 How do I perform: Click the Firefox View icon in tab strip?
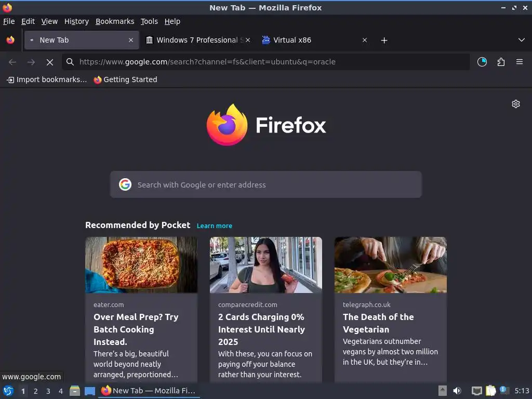pyautogui.click(x=10, y=40)
